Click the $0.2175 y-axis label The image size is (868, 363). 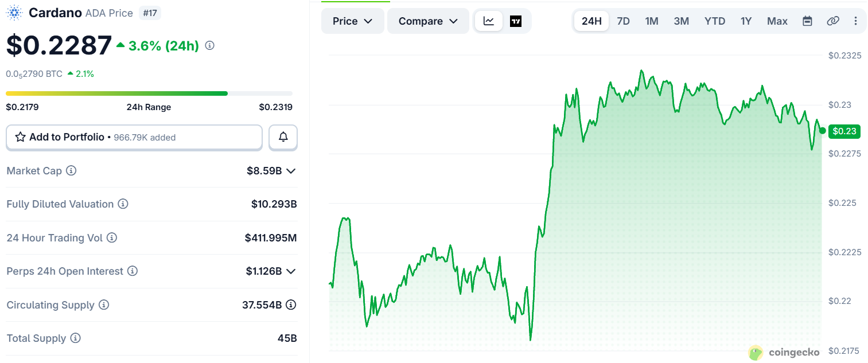(844, 350)
